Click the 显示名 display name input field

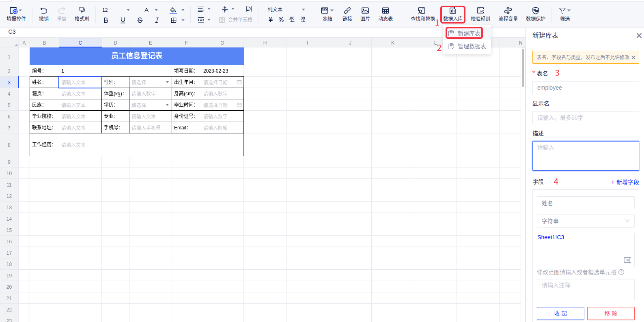pyautogui.click(x=585, y=118)
